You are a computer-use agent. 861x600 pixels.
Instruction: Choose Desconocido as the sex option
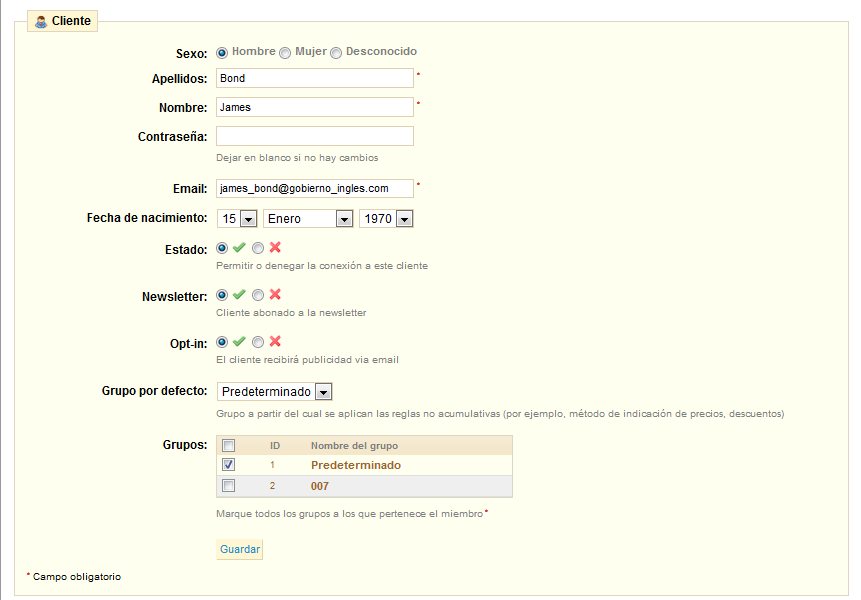[x=336, y=53]
